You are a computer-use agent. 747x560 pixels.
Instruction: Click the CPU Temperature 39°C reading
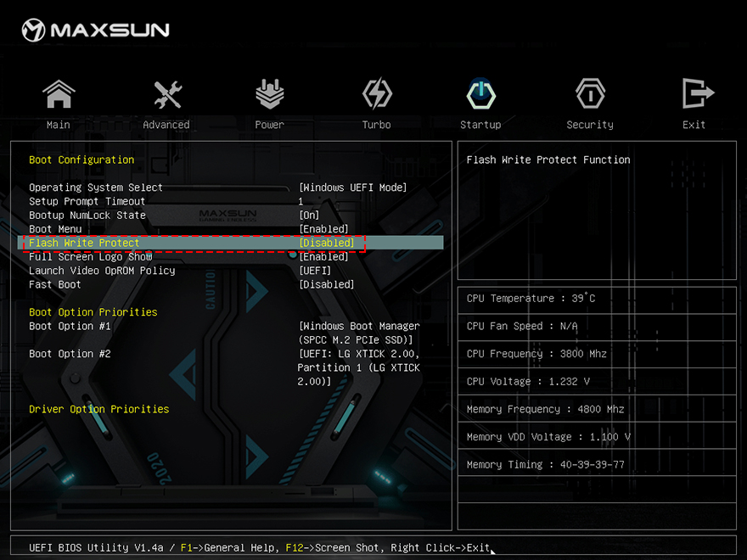(531, 299)
